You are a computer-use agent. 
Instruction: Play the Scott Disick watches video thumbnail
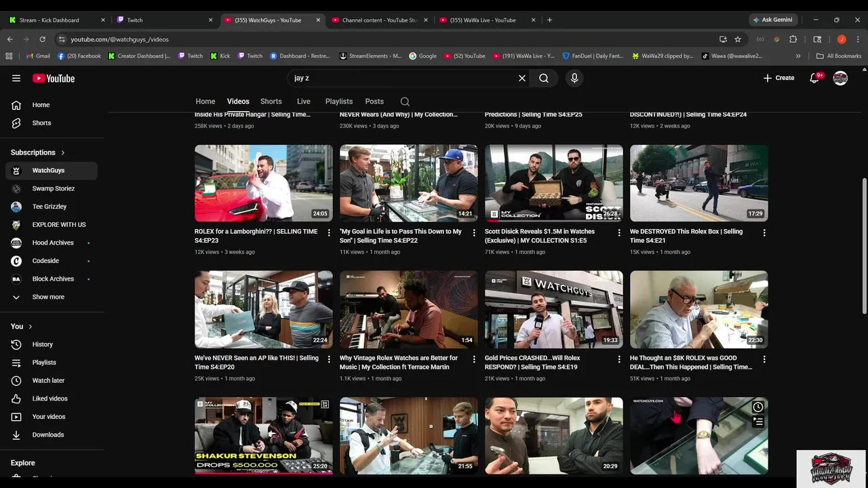[554, 183]
